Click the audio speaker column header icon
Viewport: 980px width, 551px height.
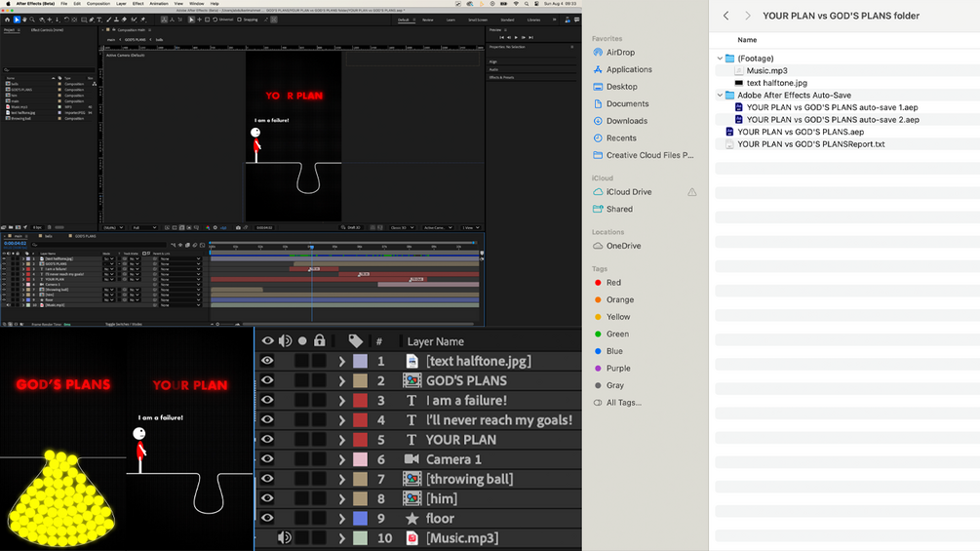coord(285,341)
